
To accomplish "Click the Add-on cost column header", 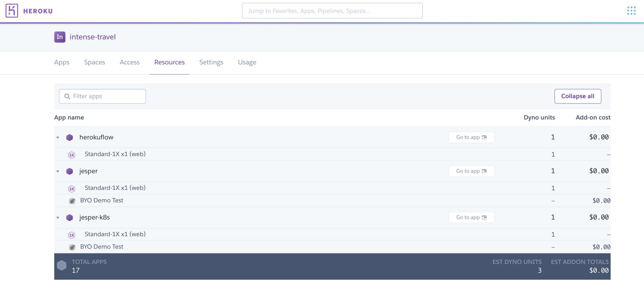I will pyautogui.click(x=593, y=117).
